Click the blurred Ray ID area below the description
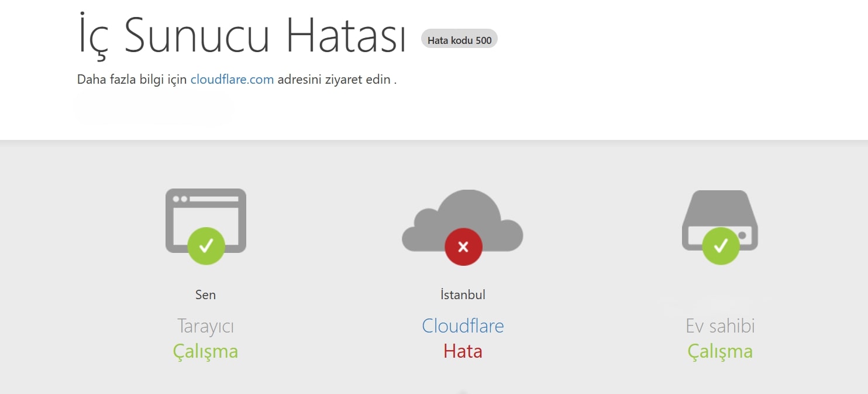Screen dimensions: 868x394 (153, 107)
